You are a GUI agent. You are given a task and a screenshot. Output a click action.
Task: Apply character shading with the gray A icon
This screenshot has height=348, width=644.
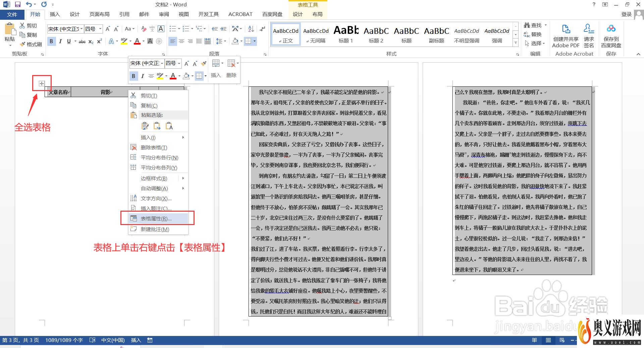click(150, 41)
